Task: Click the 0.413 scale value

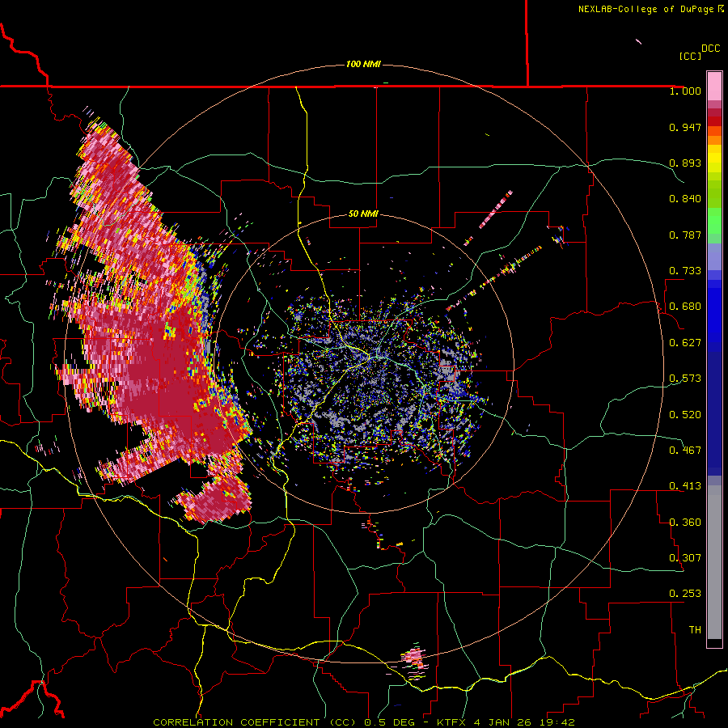Action: pos(685,486)
